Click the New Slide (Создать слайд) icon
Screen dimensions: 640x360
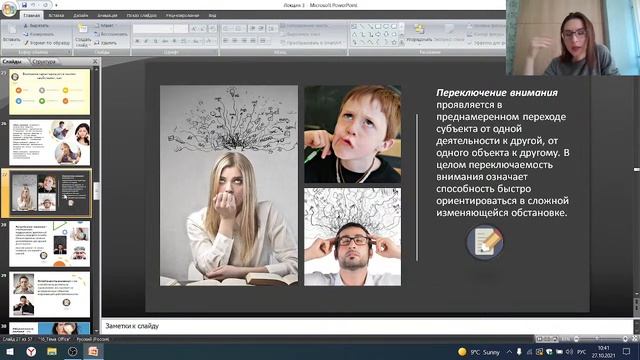click(83, 29)
